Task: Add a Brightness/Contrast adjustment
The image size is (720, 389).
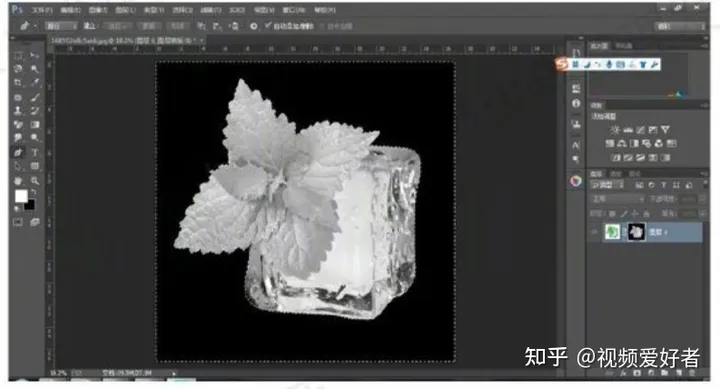Action: click(616, 130)
